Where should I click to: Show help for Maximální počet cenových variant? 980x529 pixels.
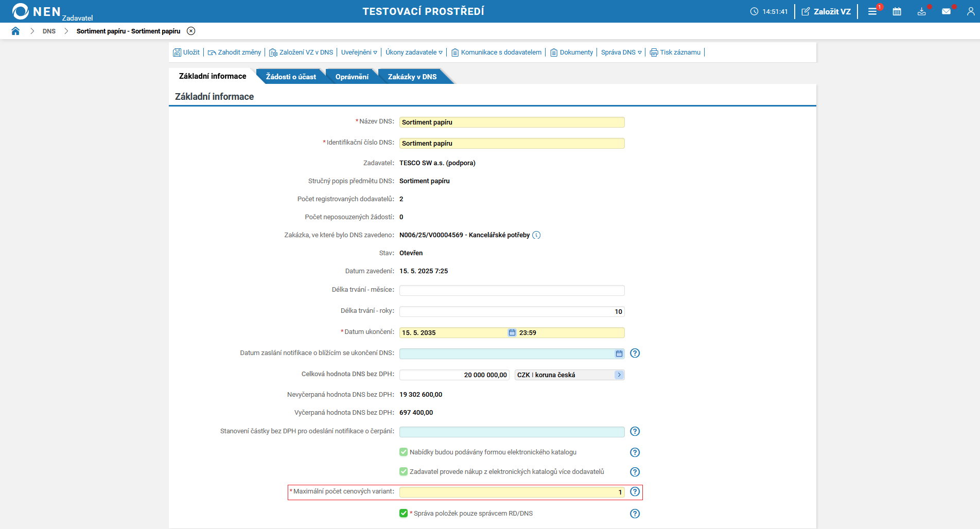635,491
